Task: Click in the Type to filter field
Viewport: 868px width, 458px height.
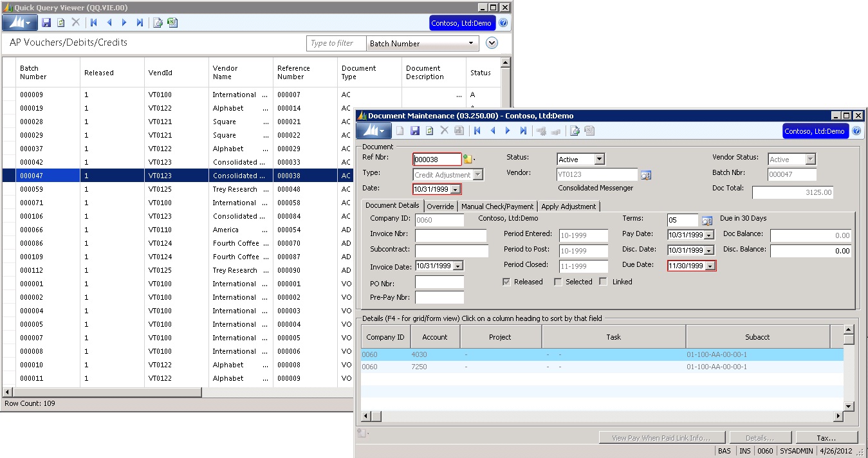Action: 336,43
